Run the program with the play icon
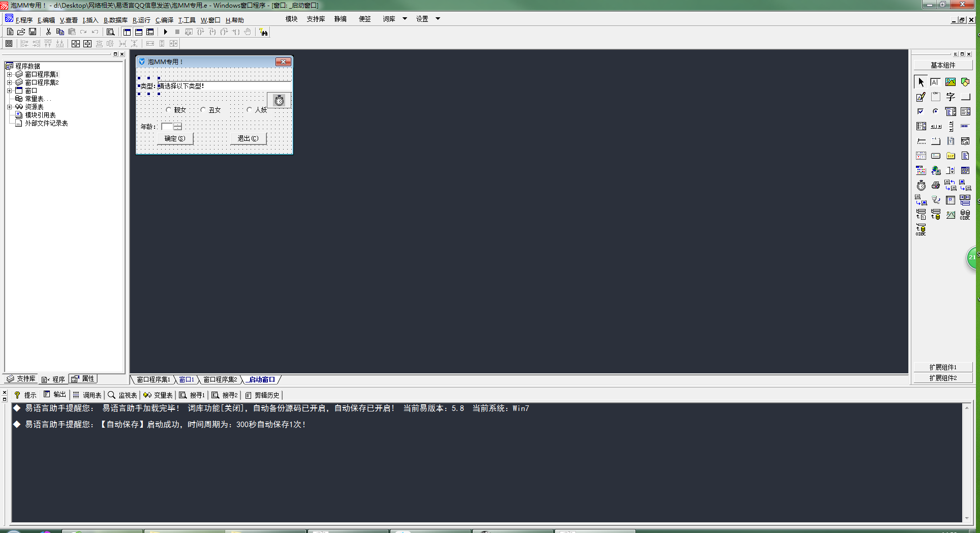The width and height of the screenshot is (980, 533). 165,32
